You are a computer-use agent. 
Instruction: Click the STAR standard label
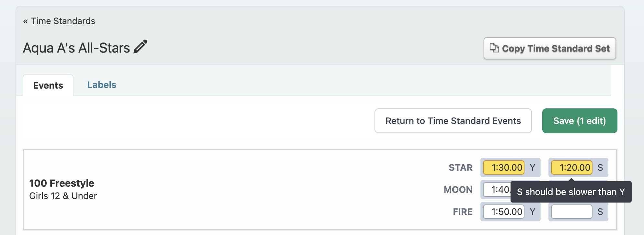click(460, 168)
